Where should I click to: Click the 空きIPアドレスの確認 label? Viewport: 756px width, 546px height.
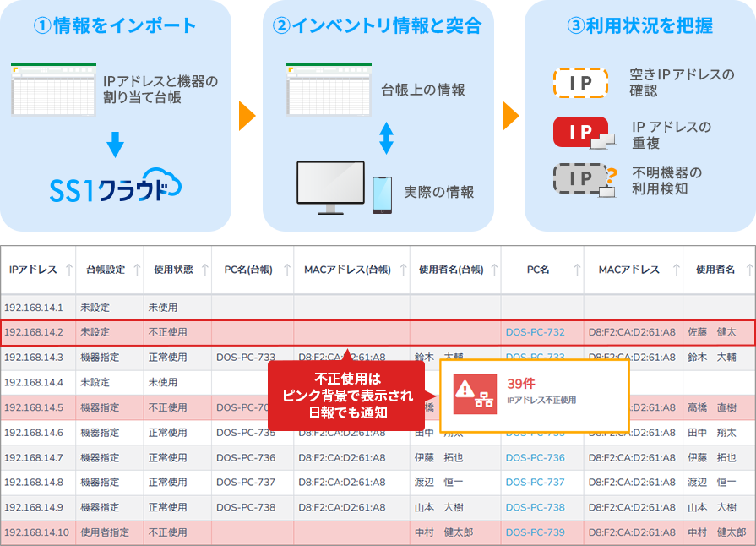[682, 83]
